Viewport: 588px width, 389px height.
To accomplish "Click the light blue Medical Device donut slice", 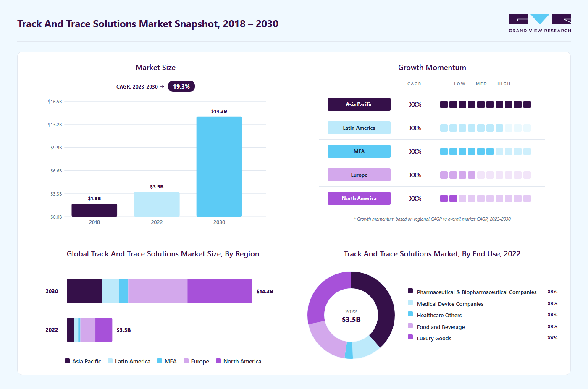I will [365, 348].
